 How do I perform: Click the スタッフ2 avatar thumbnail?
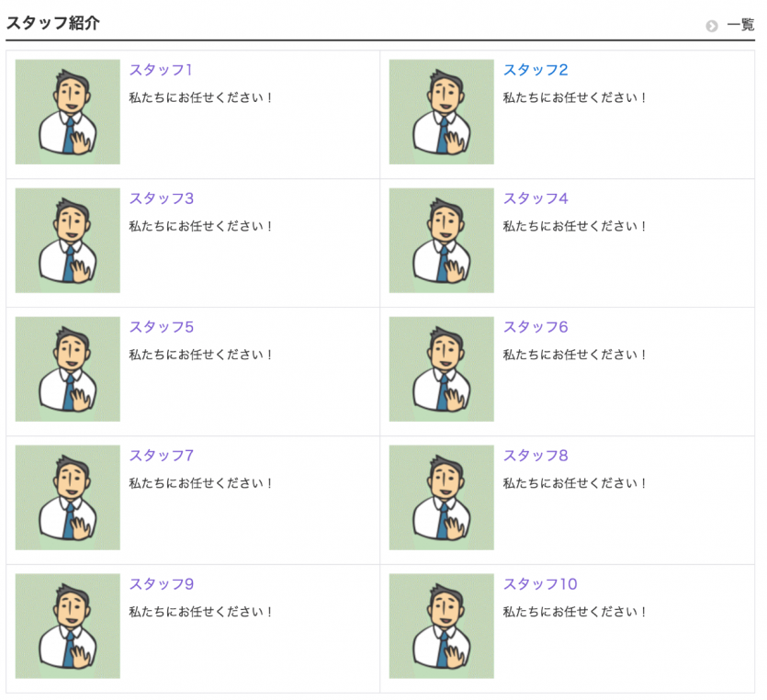(x=441, y=112)
